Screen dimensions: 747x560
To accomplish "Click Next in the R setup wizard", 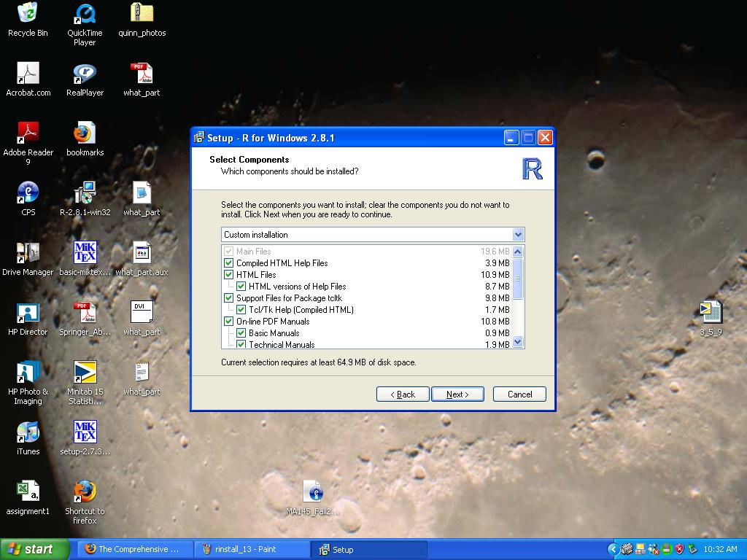I will (457, 394).
